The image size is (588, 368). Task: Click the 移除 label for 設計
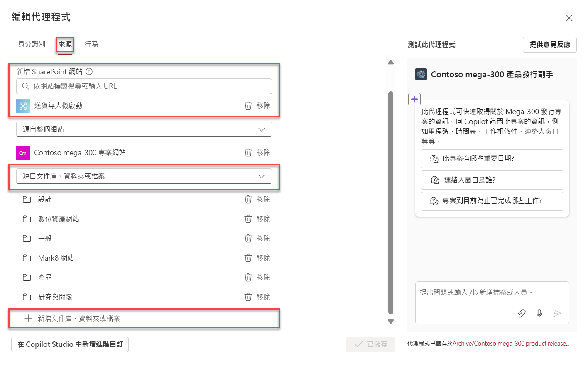263,199
